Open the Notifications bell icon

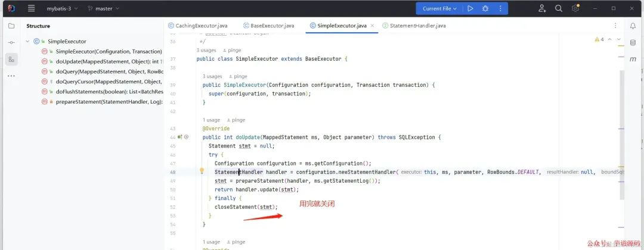point(633,26)
